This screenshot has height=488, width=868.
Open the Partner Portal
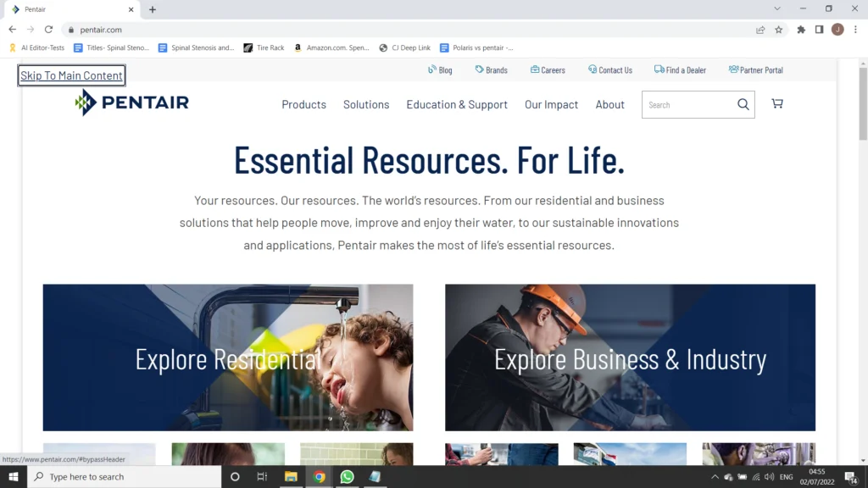point(756,69)
